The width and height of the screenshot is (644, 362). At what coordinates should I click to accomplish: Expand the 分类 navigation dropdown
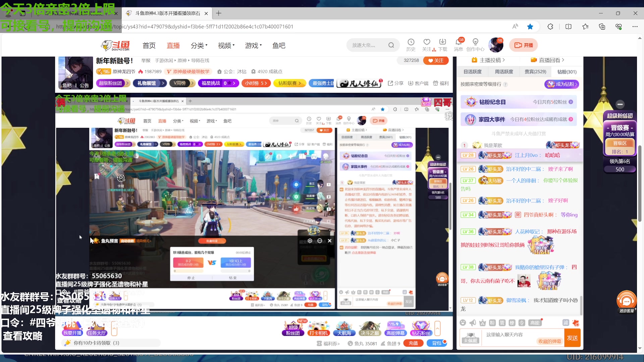199,46
